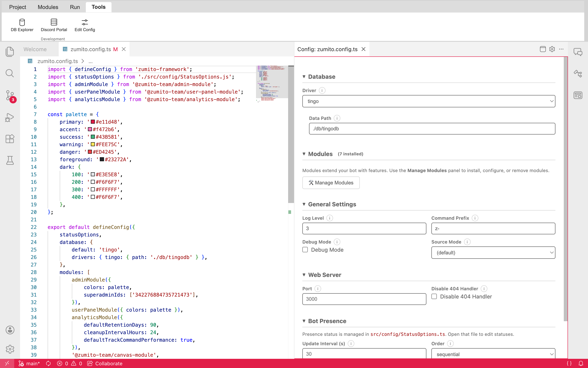Image resolution: width=588 pixels, height=368 pixels.
Task: Open the config panel more actions menu
Action: point(561,49)
